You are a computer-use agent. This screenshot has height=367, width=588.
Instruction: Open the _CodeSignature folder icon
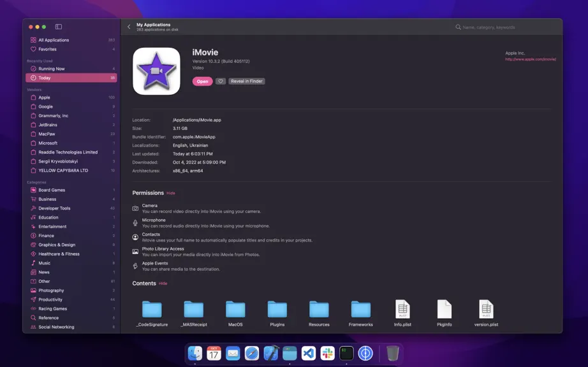(152, 309)
